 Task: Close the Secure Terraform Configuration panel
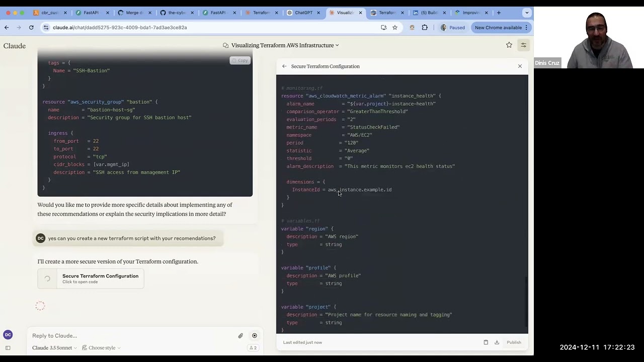coord(520,66)
